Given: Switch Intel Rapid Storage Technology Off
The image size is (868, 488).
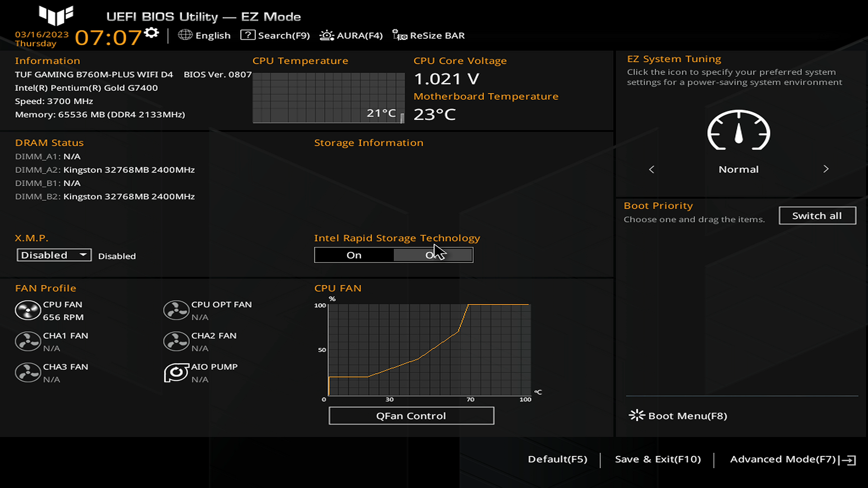Looking at the screenshot, I should [433, 255].
